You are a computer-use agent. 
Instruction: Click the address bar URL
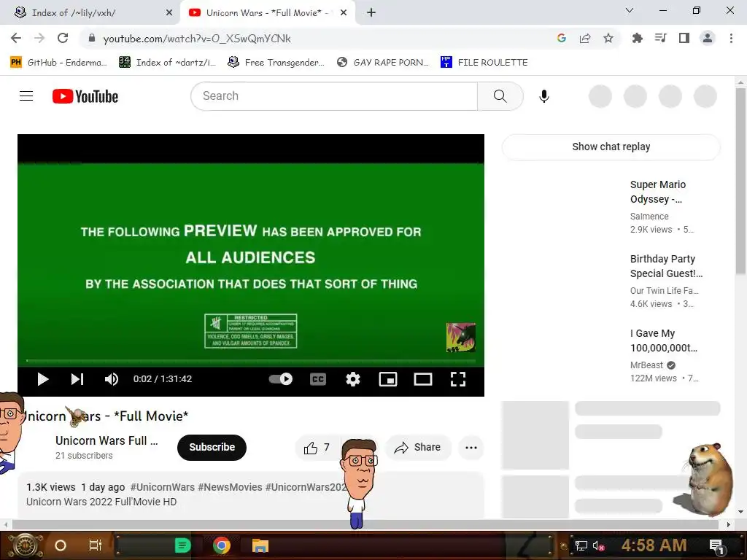[x=197, y=39]
